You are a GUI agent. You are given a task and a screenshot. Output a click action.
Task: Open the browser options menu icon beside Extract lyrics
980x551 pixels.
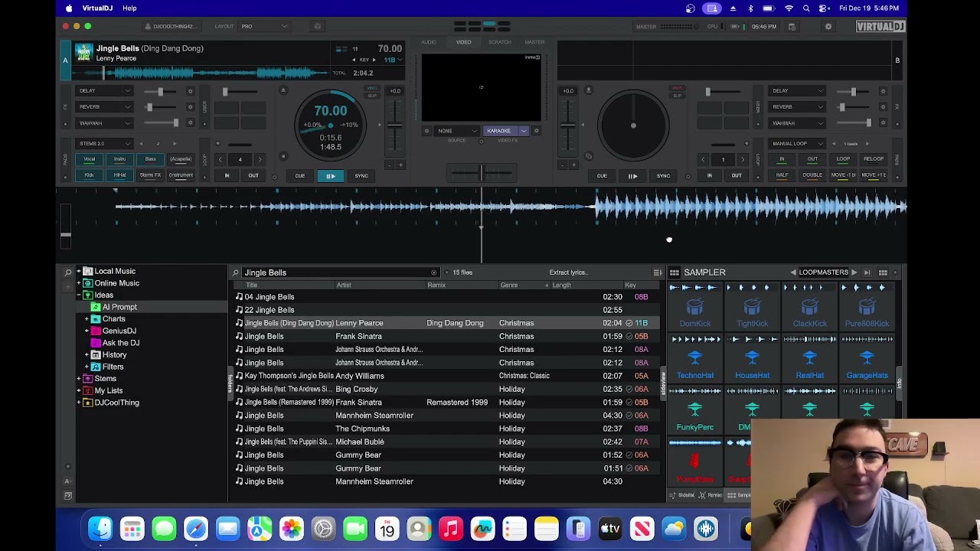point(657,272)
